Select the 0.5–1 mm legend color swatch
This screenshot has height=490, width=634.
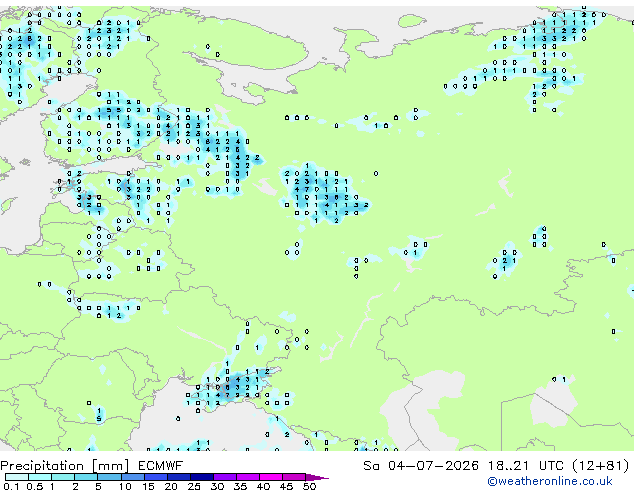tap(40, 477)
